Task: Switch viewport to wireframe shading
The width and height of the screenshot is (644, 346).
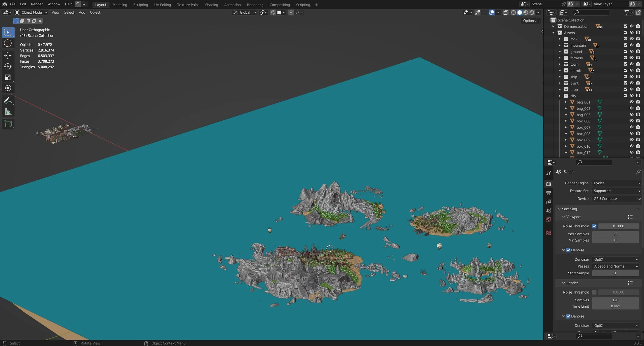Action: coord(513,12)
